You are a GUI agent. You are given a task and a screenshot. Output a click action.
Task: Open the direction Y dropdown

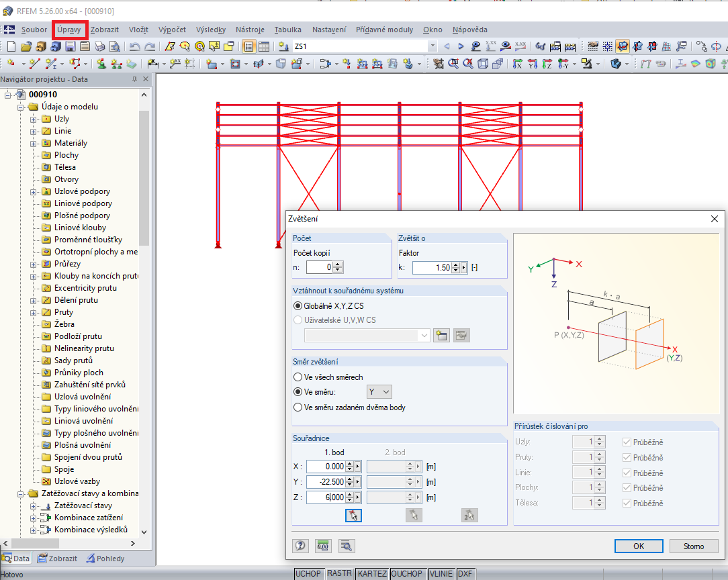379,392
